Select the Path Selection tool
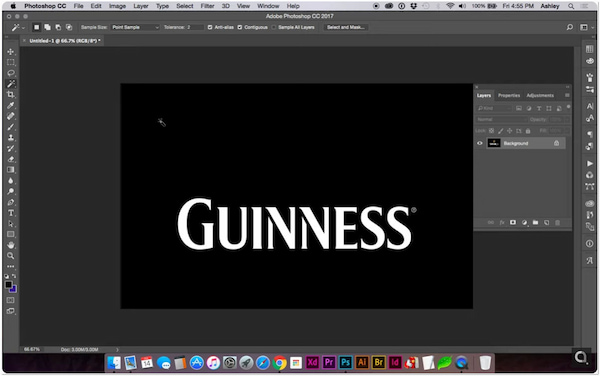The width and height of the screenshot is (600, 376). click(11, 224)
